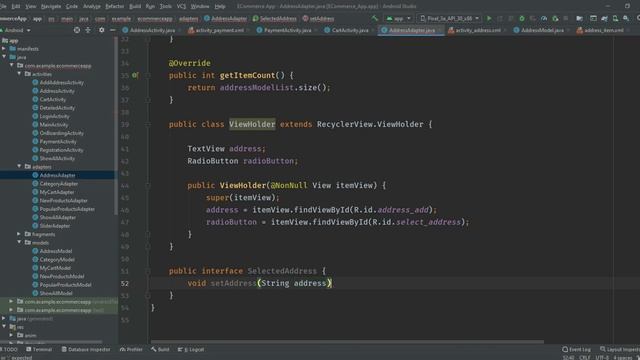Select LoginActivity in project tree
Screen dimensions: 640x360
(54, 116)
